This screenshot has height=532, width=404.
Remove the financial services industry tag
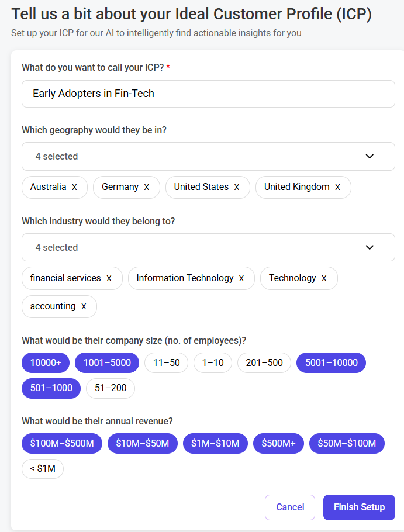tap(109, 278)
